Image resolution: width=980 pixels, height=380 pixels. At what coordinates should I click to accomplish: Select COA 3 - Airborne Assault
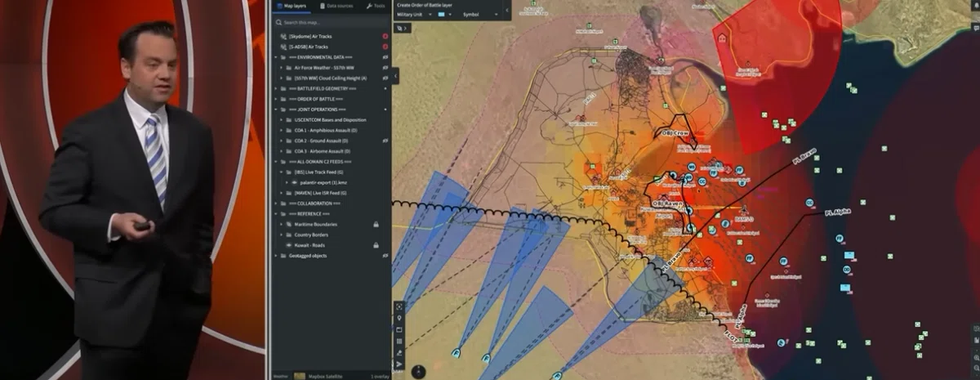pos(323,151)
